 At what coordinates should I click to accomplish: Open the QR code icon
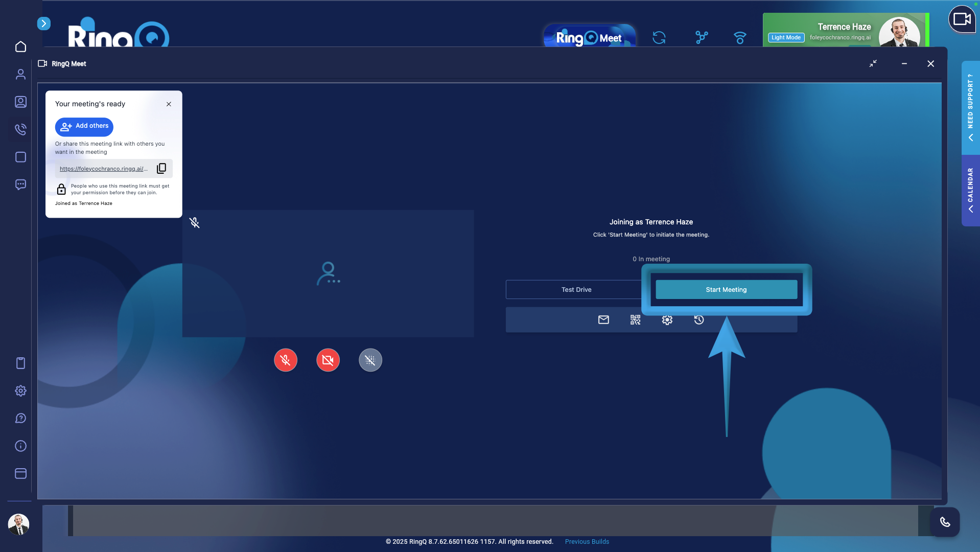[635, 320]
